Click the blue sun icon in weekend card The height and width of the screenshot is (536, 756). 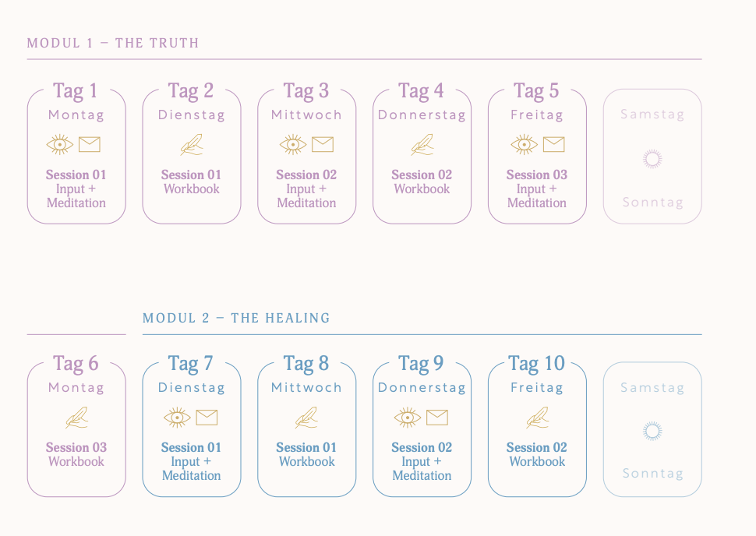click(x=652, y=432)
